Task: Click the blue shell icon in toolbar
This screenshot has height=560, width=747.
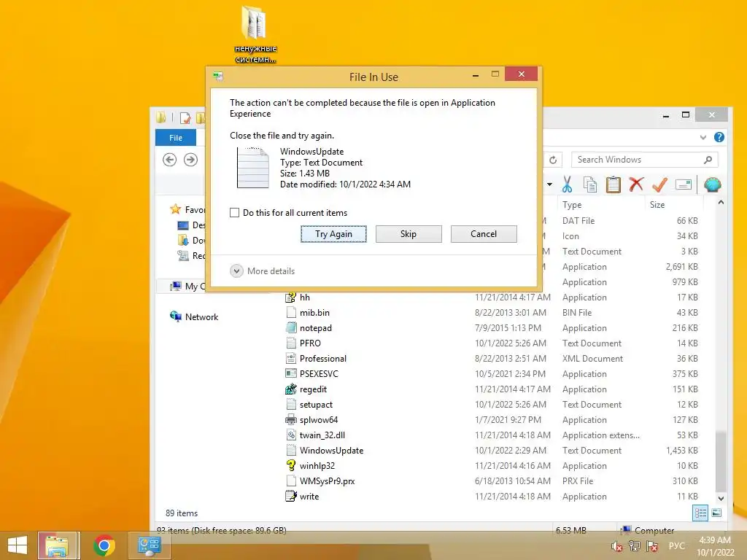Action: 712,184
